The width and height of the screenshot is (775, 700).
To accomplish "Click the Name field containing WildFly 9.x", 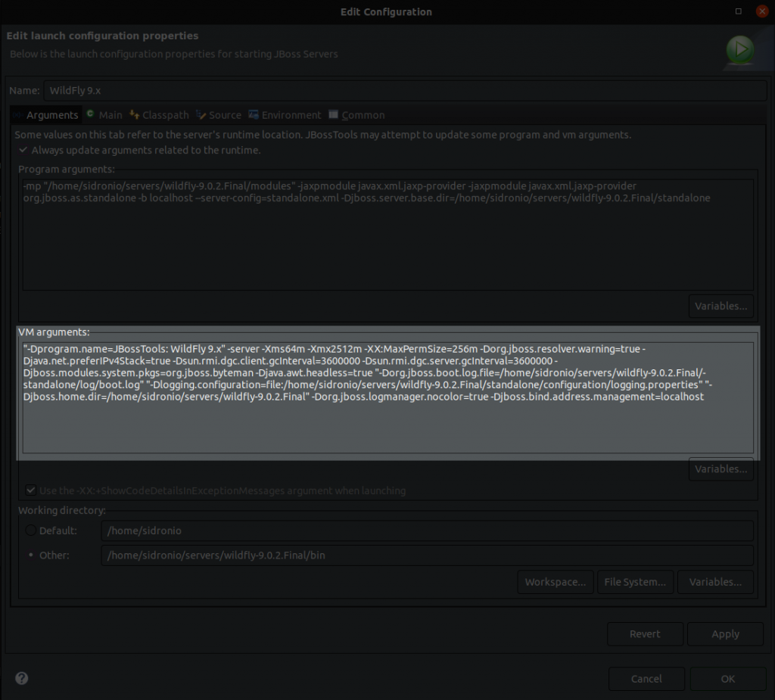I will pyautogui.click(x=405, y=91).
